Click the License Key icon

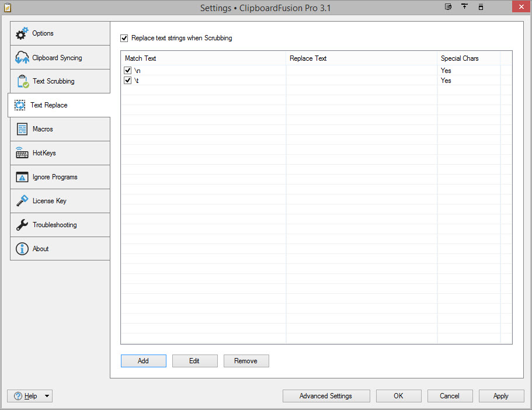point(22,200)
